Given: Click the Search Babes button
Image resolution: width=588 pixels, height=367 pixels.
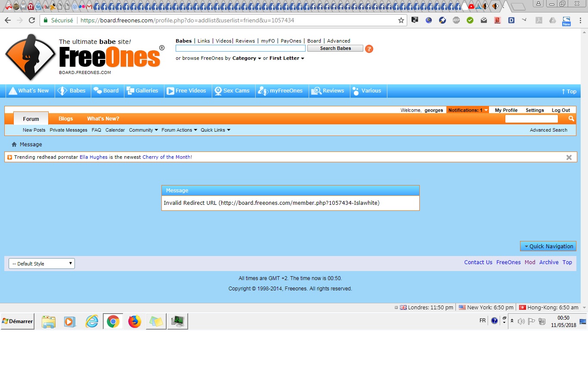Looking at the screenshot, I should (x=335, y=48).
